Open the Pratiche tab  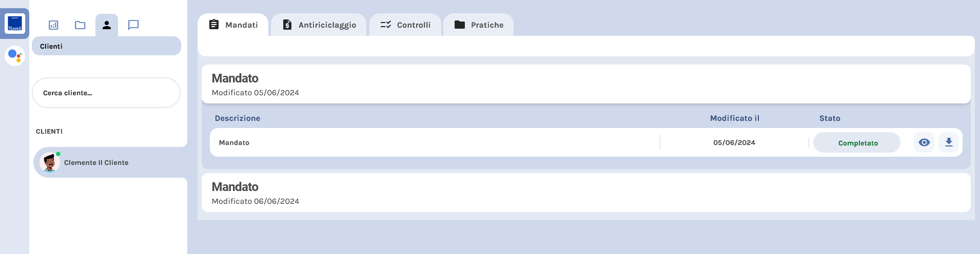point(479,25)
